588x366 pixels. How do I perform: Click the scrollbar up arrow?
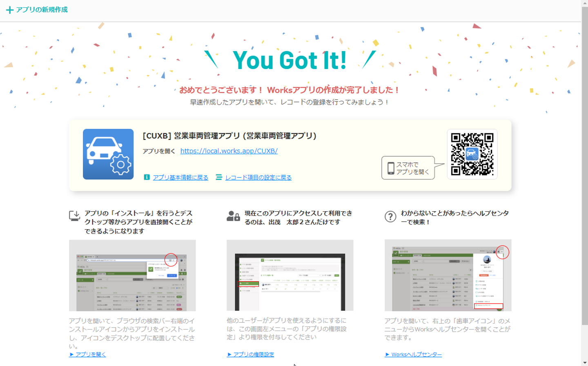(x=585, y=3)
